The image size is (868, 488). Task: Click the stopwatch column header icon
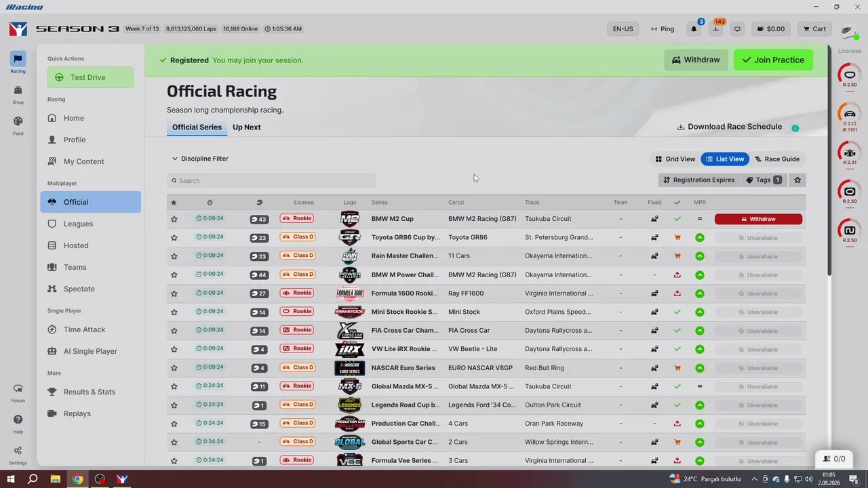click(210, 203)
